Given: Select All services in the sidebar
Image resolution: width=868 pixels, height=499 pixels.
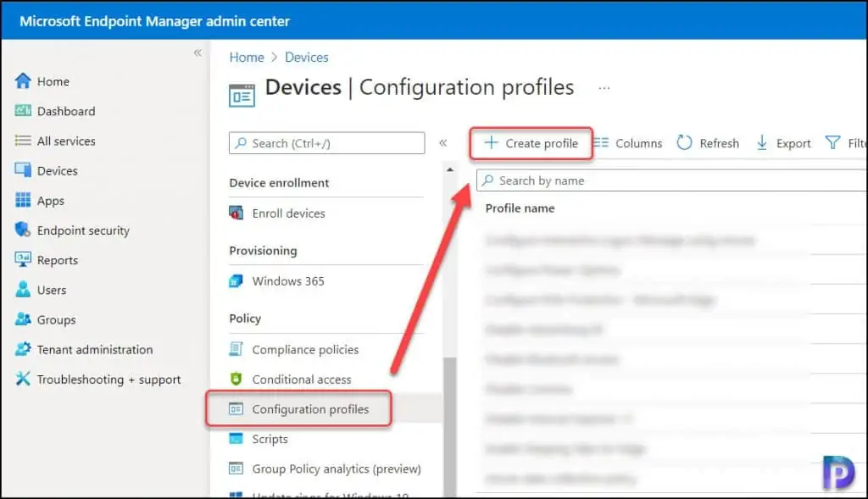Looking at the screenshot, I should coord(66,141).
